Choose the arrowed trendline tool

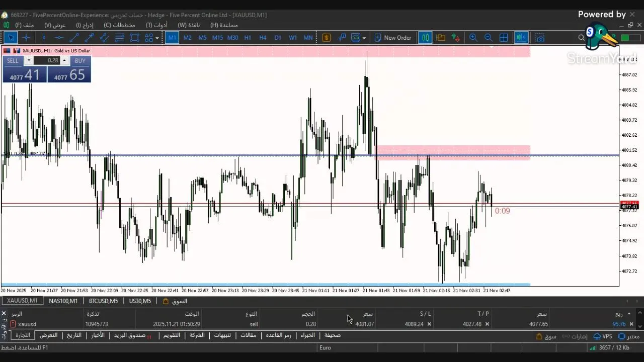tap(89, 38)
